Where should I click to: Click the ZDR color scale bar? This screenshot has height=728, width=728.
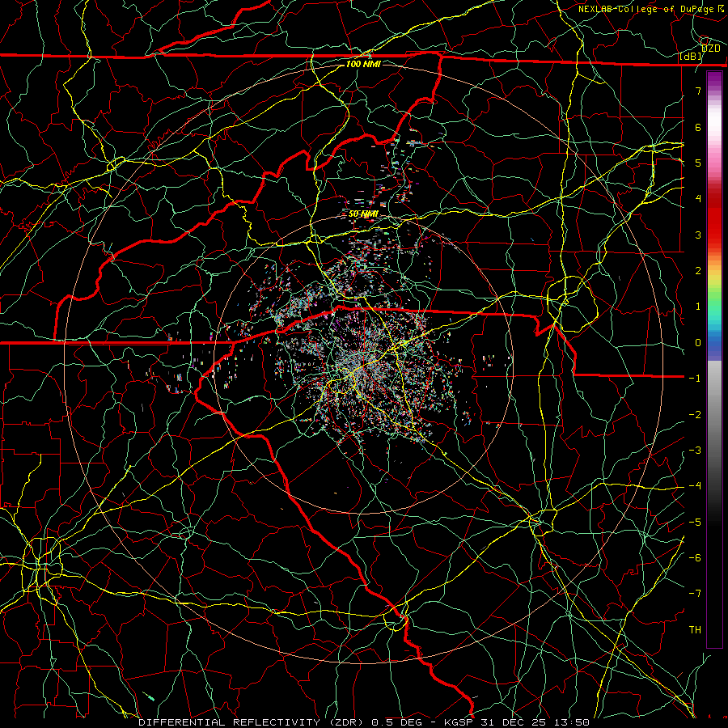[x=714, y=359]
